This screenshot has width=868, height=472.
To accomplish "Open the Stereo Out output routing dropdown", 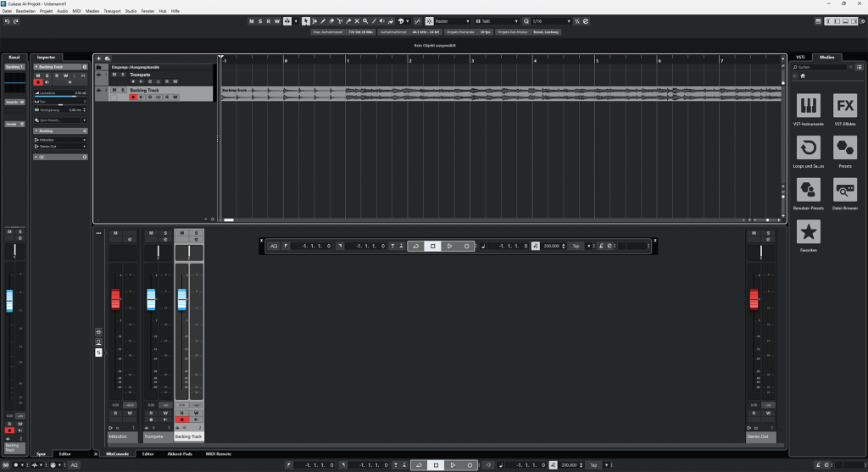I will tap(60, 146).
